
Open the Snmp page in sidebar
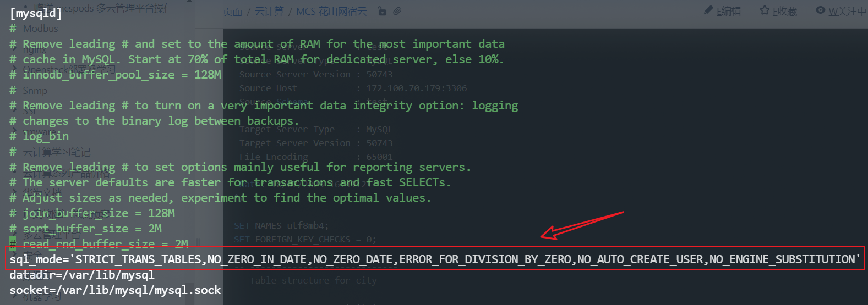(x=35, y=90)
